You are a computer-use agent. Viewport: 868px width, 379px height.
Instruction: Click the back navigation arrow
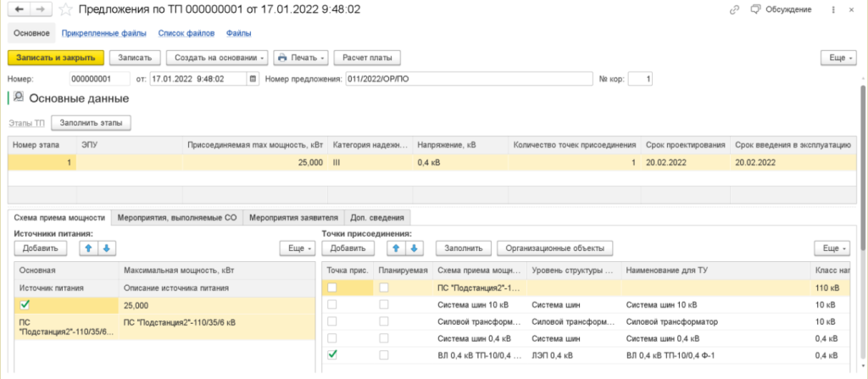pos(19,9)
